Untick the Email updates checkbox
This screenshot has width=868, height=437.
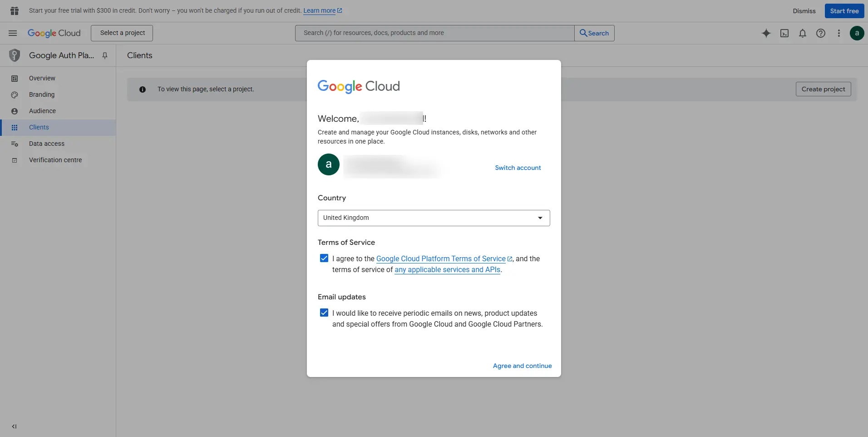[324, 313]
